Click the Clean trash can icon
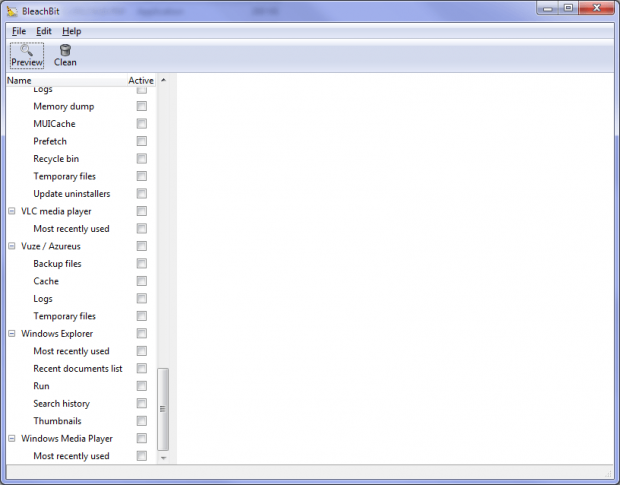620x485 pixels. tap(65, 50)
